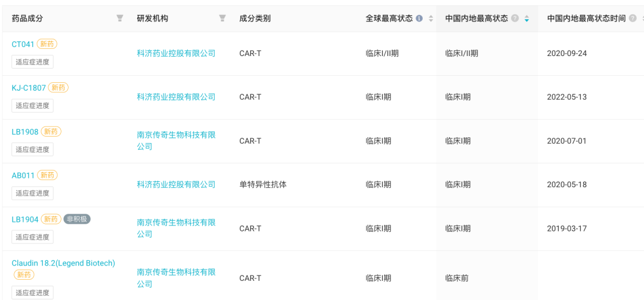Image resolution: width=644 pixels, height=300 pixels.
Task: Expand 适应症进度 for KJ-C1807
Action: [x=32, y=106]
